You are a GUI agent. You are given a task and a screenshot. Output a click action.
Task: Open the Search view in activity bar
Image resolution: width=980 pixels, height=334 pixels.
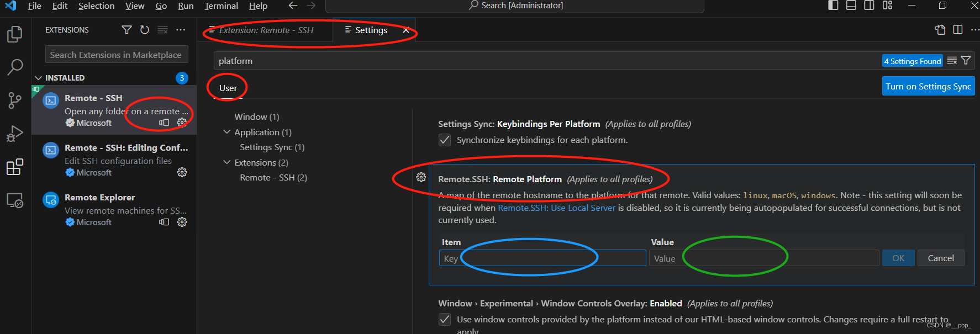pyautogui.click(x=15, y=67)
